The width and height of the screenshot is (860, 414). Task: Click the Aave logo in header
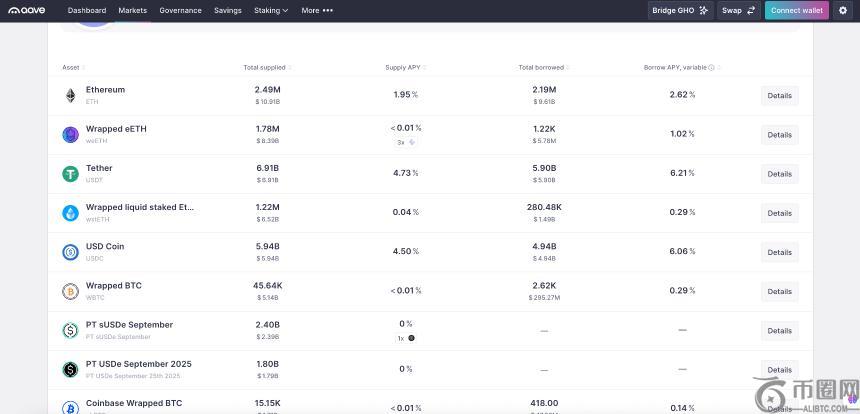point(29,10)
